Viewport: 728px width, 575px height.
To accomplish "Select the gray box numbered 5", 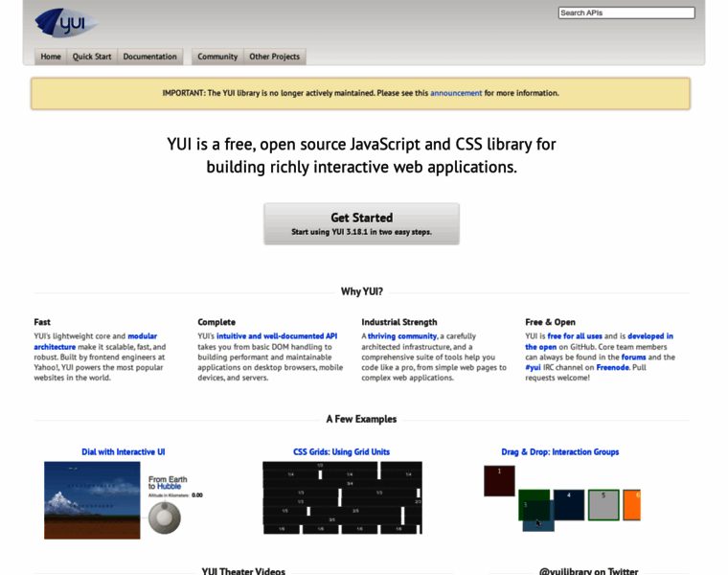I will [603, 505].
